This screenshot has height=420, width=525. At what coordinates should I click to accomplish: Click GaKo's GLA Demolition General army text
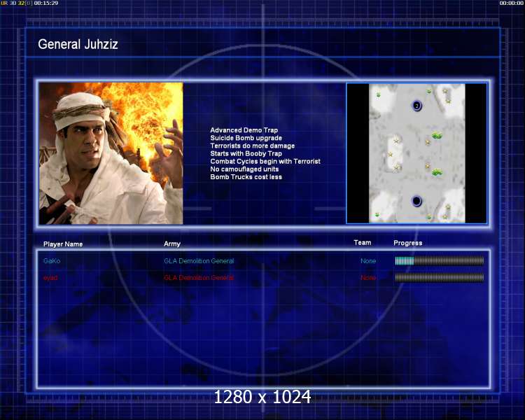coord(199,261)
